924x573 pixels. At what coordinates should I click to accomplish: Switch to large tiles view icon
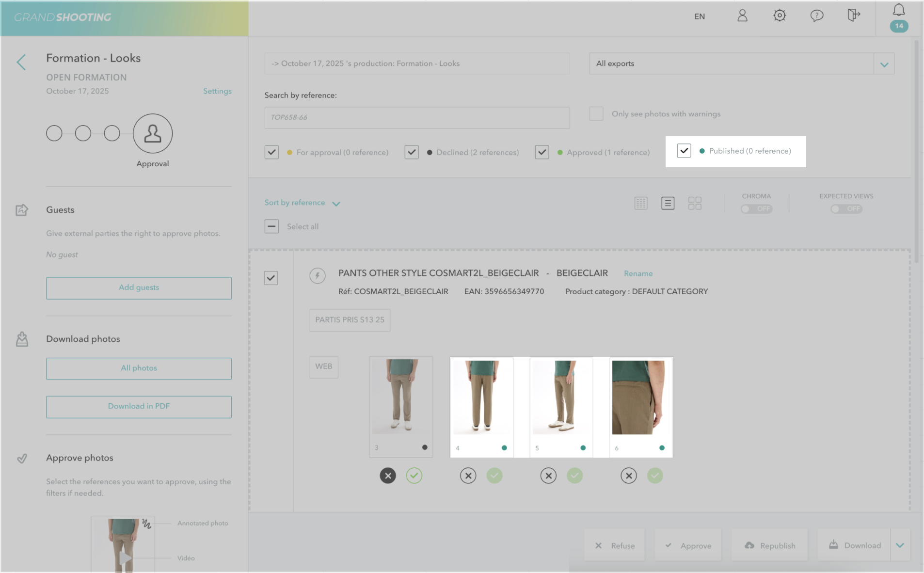point(695,203)
